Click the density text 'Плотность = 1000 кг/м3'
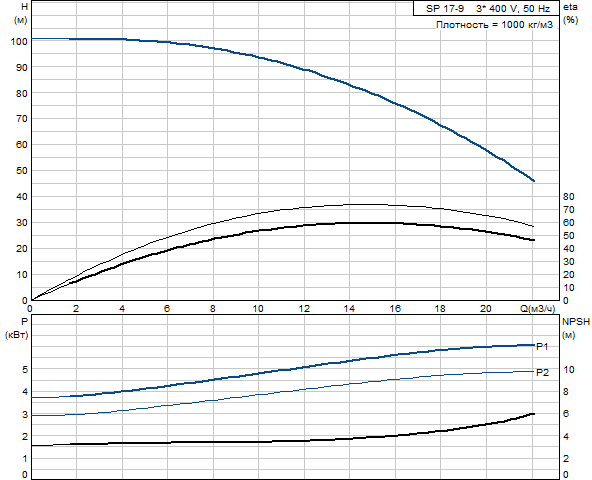The image size is (592, 480). (x=494, y=25)
